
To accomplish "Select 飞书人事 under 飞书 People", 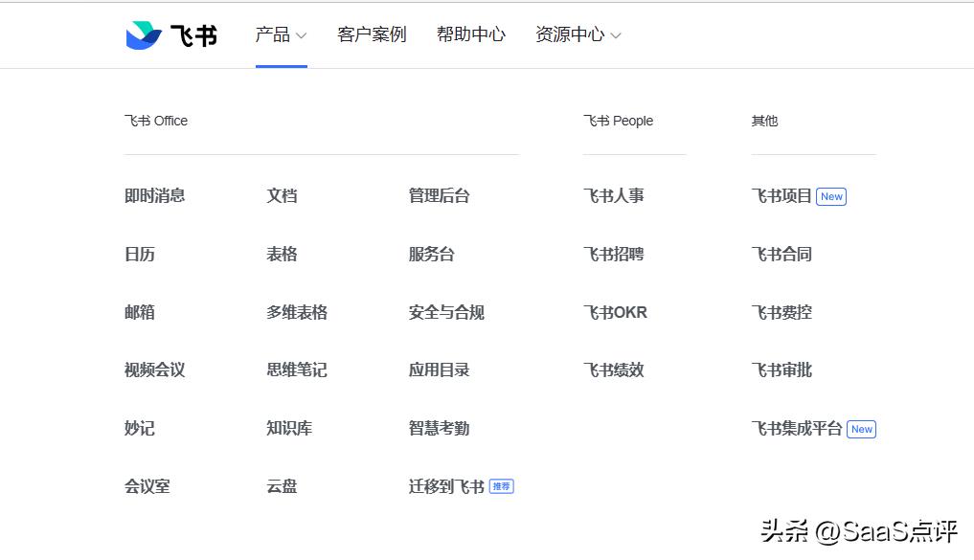I will pos(615,195).
